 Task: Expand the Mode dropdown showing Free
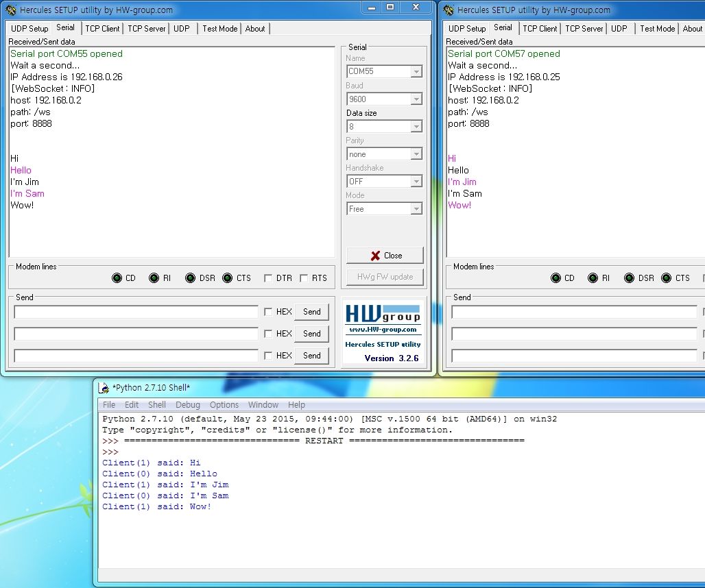point(415,208)
